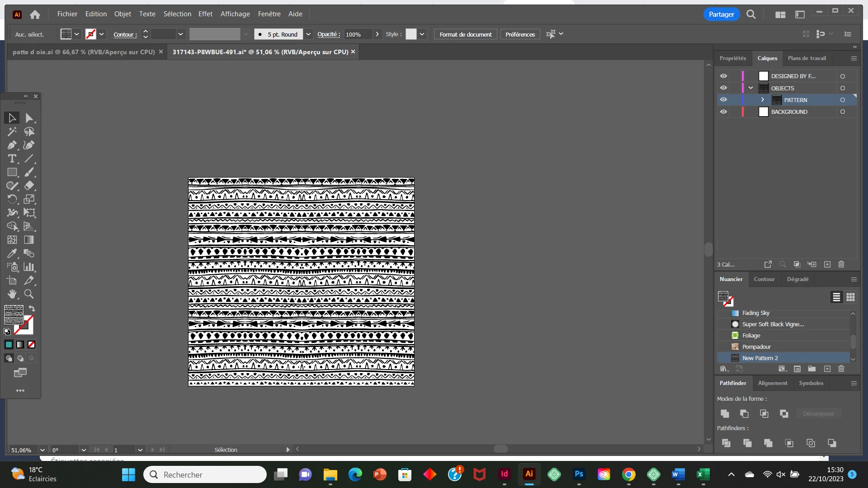Open the 5 pt. Round brush dropdown
The image size is (868, 488).
(308, 34)
